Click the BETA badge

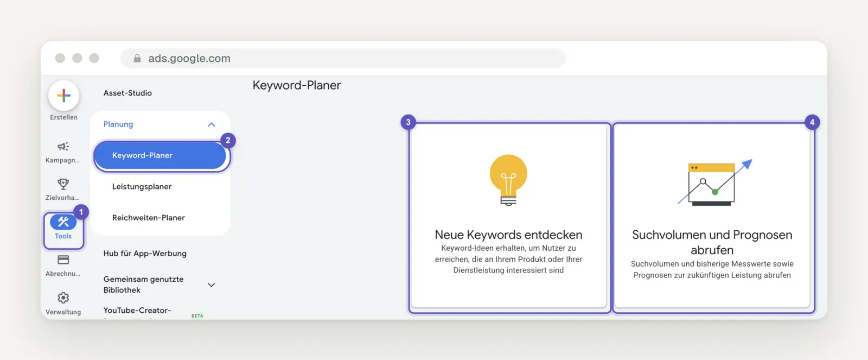click(197, 315)
